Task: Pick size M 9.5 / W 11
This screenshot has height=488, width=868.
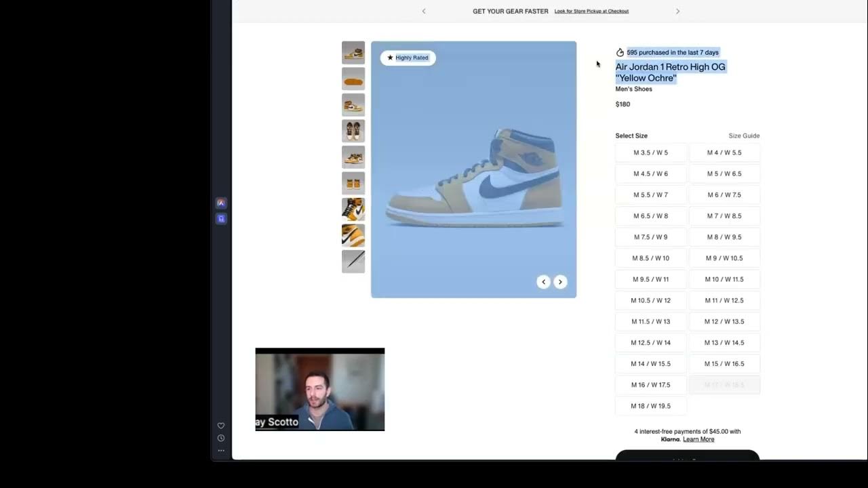Action: pos(651,279)
